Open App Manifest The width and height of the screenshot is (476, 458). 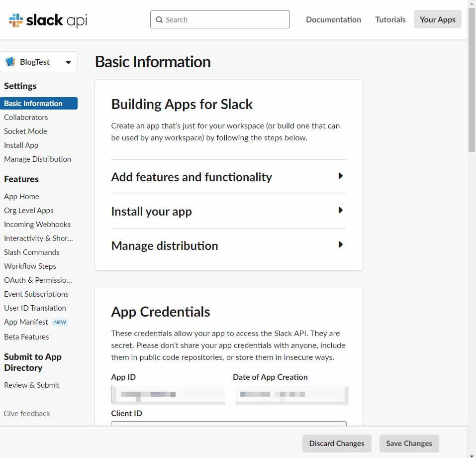tap(26, 322)
